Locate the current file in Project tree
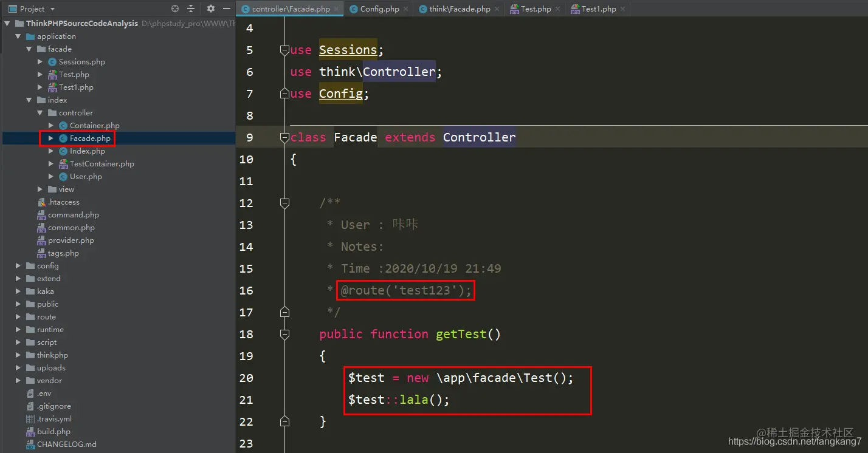868x453 pixels. pos(175,9)
